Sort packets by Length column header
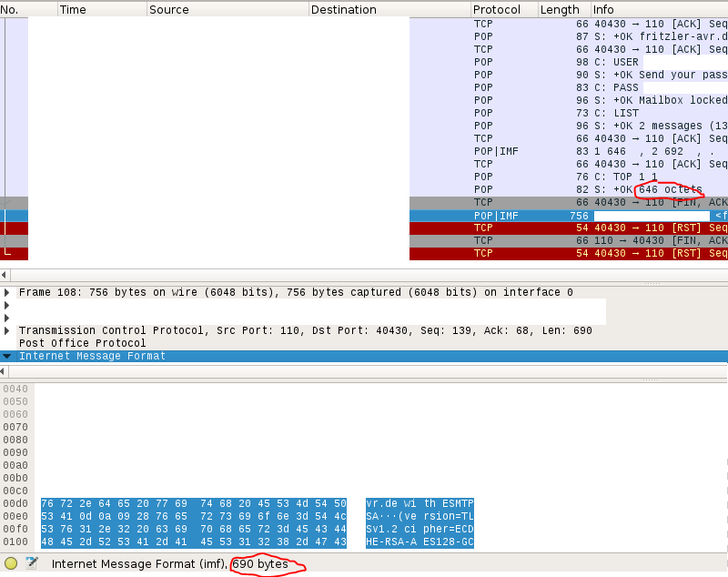The width and height of the screenshot is (728, 577). pos(564,9)
